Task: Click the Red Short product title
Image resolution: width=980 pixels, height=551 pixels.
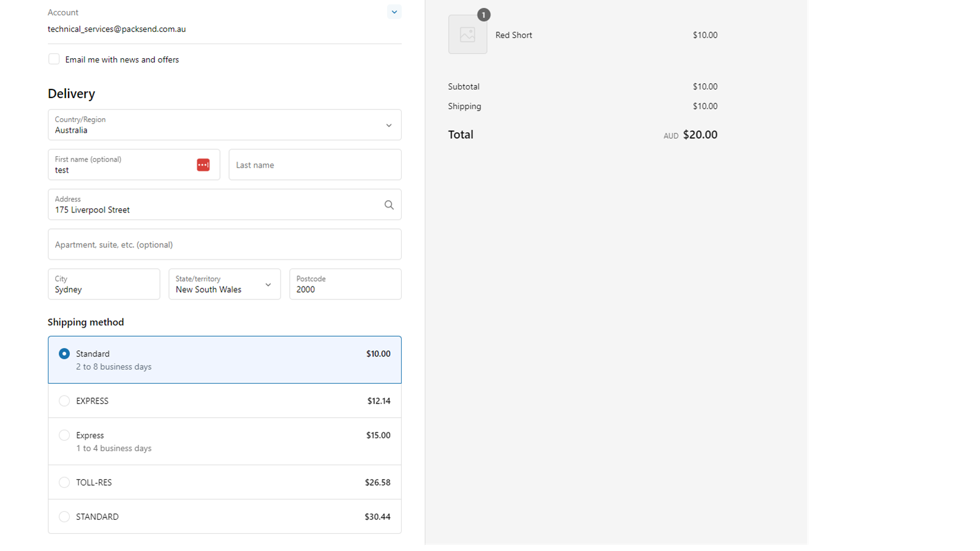Action: point(513,35)
